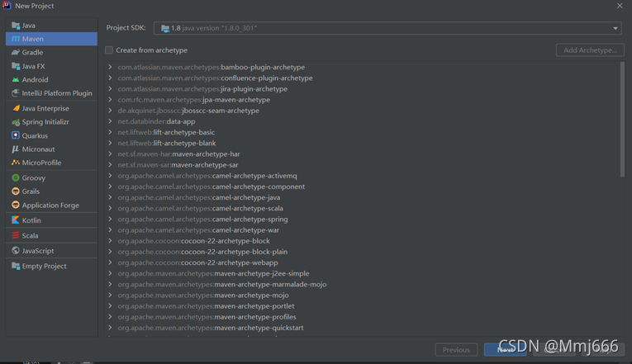Expand cocoon-22-archetype-webapp entry

tap(110, 262)
